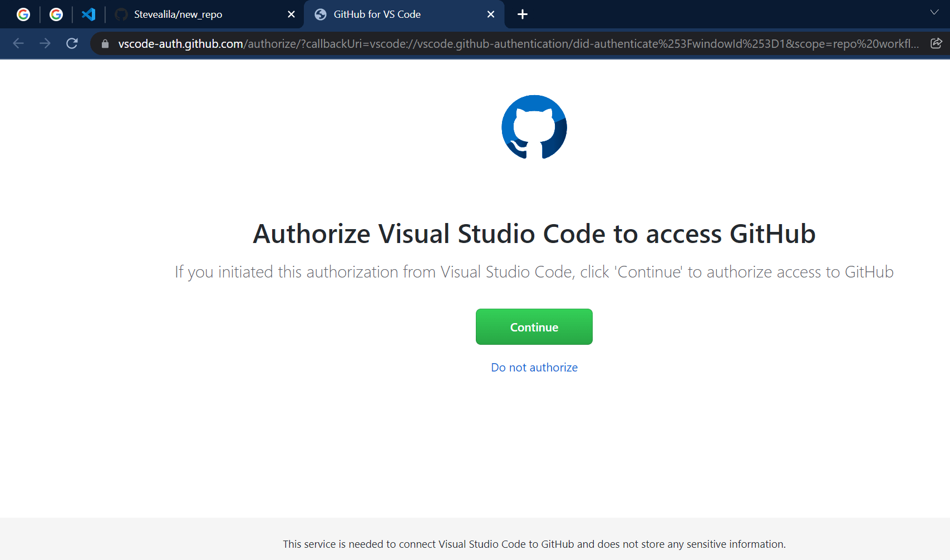Screen dimensions: 950x560
Task: Open the tab search dropdown chevron
Action: tap(934, 12)
